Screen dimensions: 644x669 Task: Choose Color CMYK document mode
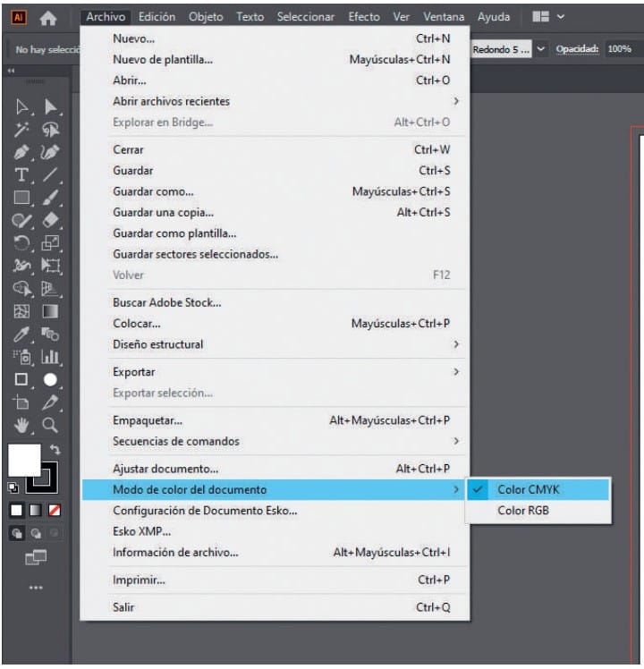(x=528, y=489)
